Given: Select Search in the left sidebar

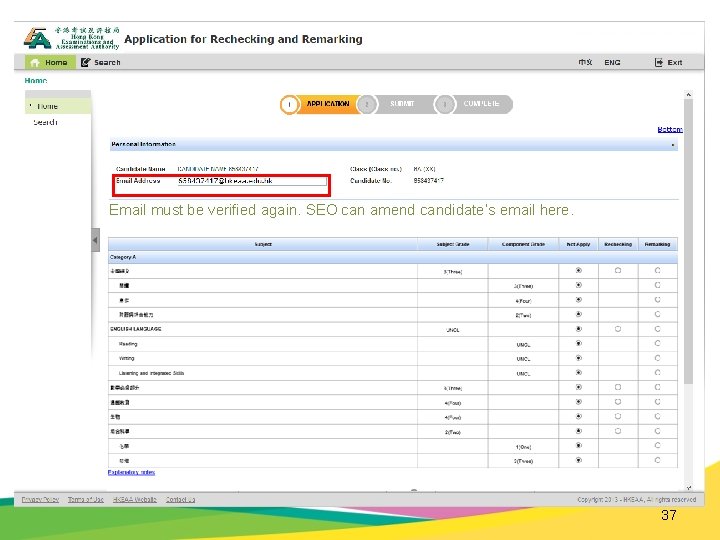Looking at the screenshot, I should (45, 122).
